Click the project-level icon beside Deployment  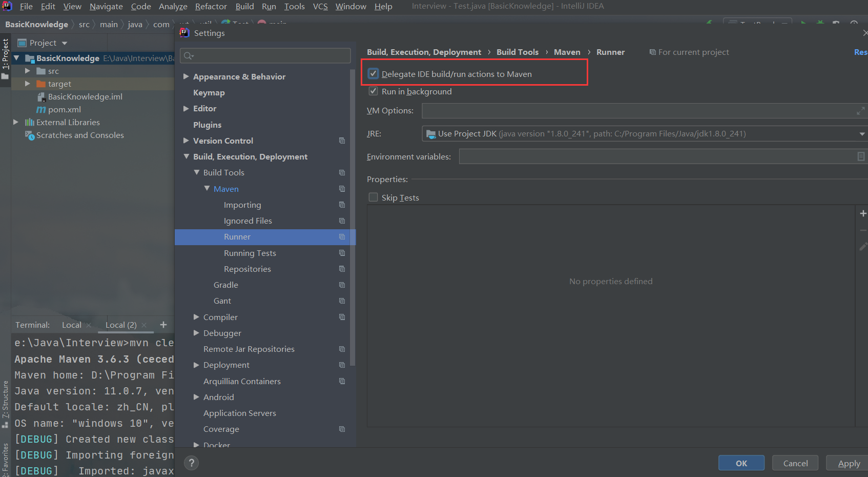[x=342, y=365]
